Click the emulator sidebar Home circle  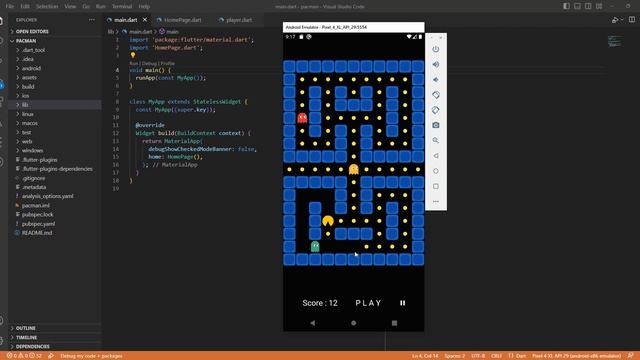(x=436, y=171)
